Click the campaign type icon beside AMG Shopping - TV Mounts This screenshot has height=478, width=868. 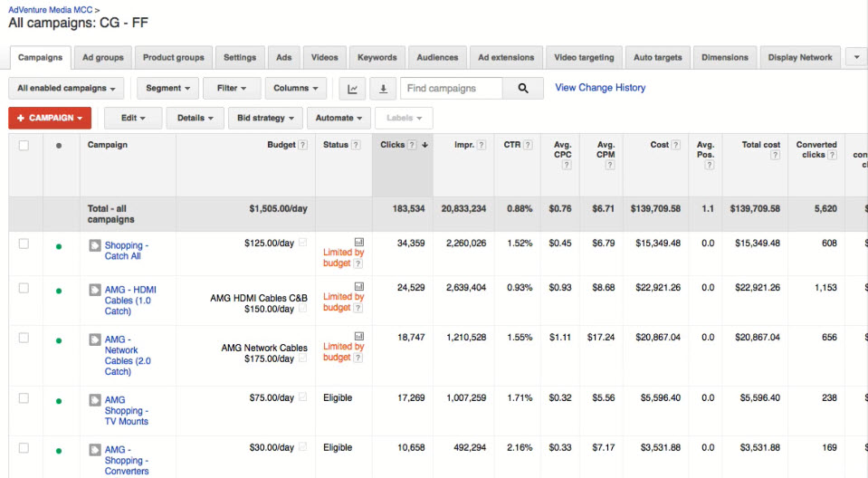[x=95, y=400]
